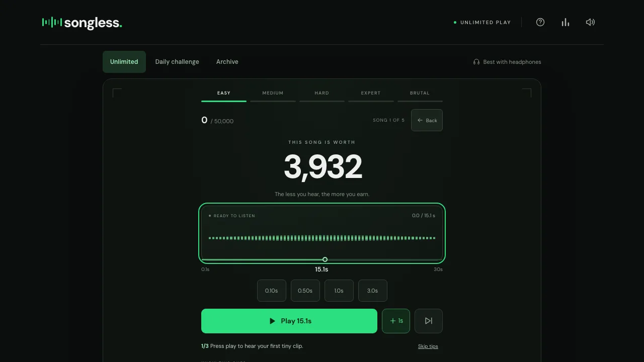Screen dimensions: 644x362
Task: Switch to Expert difficulty
Action: click(371, 94)
